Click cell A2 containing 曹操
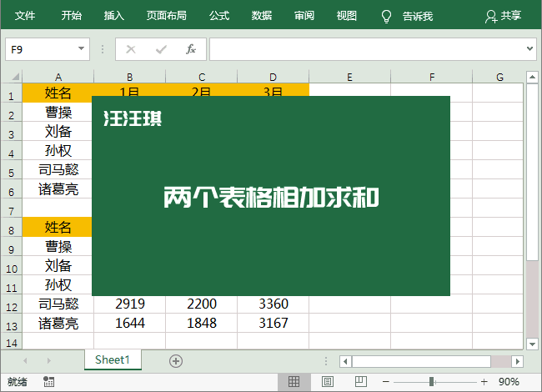The height and width of the screenshot is (392, 542). tap(58, 112)
